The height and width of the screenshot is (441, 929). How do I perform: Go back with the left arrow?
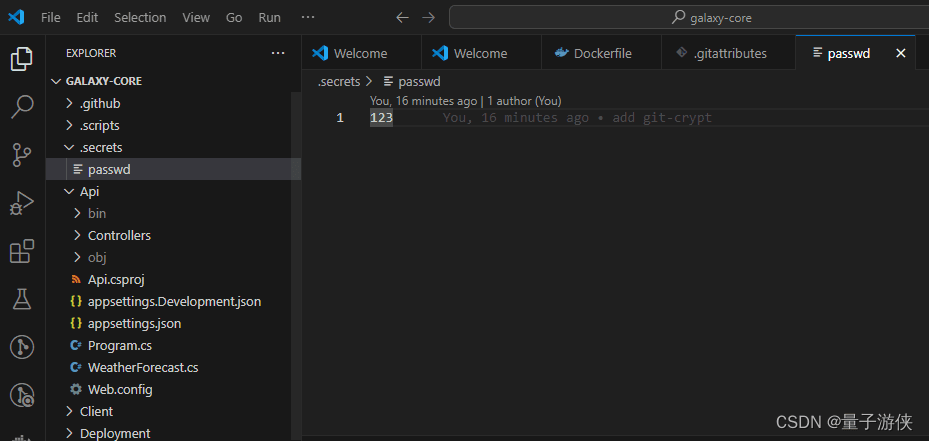(402, 18)
